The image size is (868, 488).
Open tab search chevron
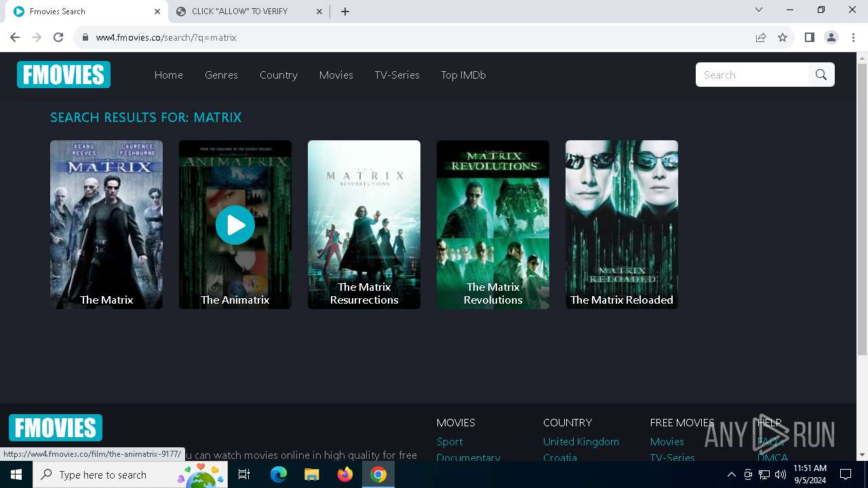[759, 9]
